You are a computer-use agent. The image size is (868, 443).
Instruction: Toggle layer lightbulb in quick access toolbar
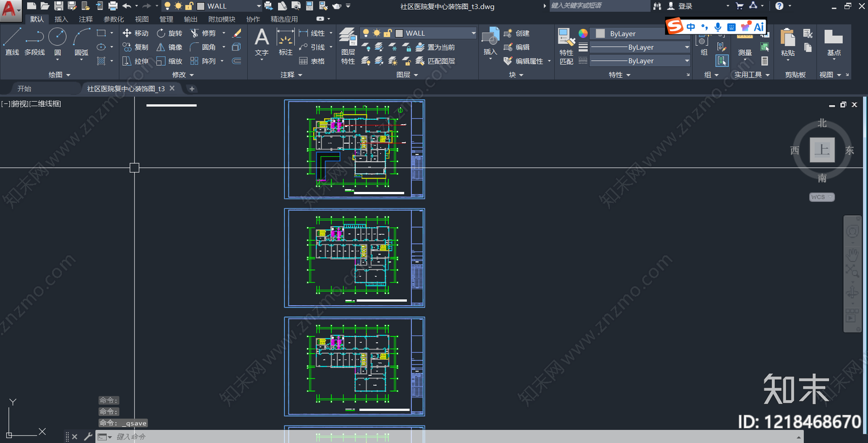coord(168,6)
